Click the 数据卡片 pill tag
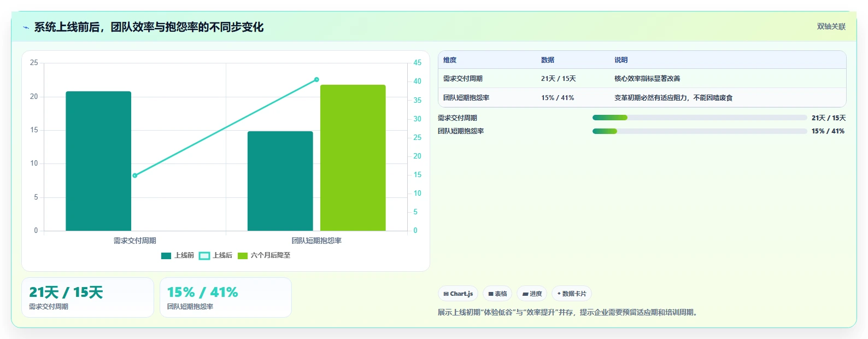 pyautogui.click(x=572, y=294)
